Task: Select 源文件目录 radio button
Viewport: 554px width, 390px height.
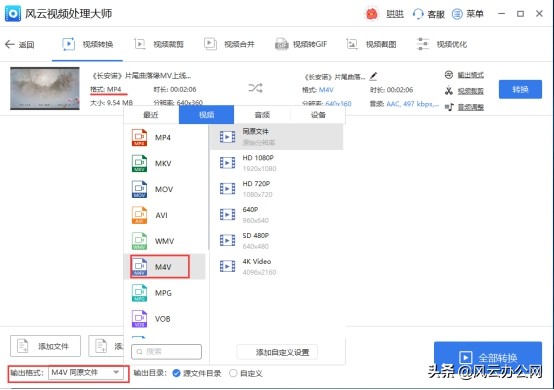Action: [x=176, y=373]
